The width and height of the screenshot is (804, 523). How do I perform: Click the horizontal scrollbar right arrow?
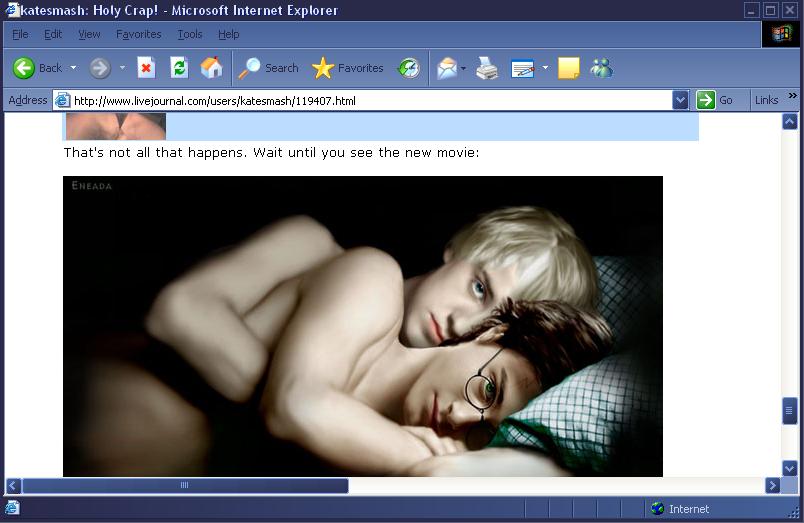pyautogui.click(x=772, y=486)
